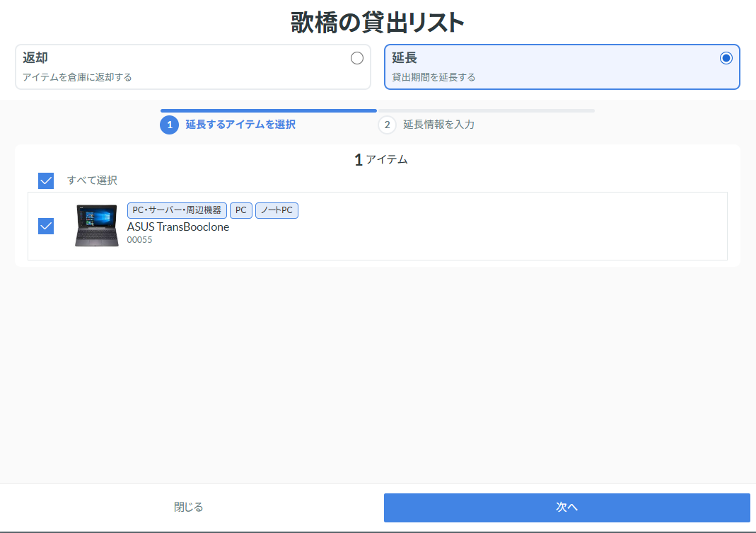
Task: Click the すべて選択 text label
Action: pos(92,180)
